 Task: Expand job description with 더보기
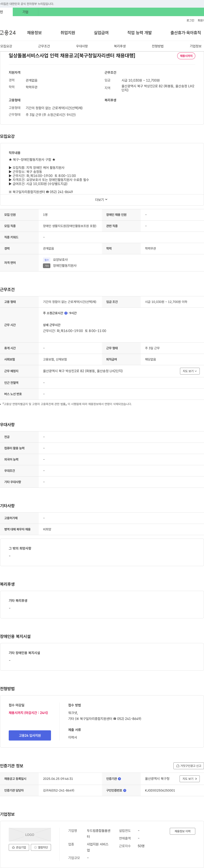click(x=101, y=199)
